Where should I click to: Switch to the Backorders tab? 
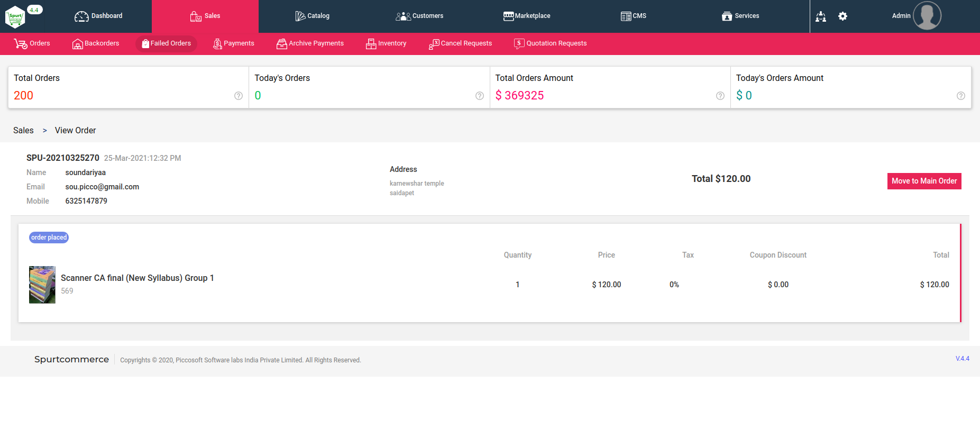coord(96,43)
